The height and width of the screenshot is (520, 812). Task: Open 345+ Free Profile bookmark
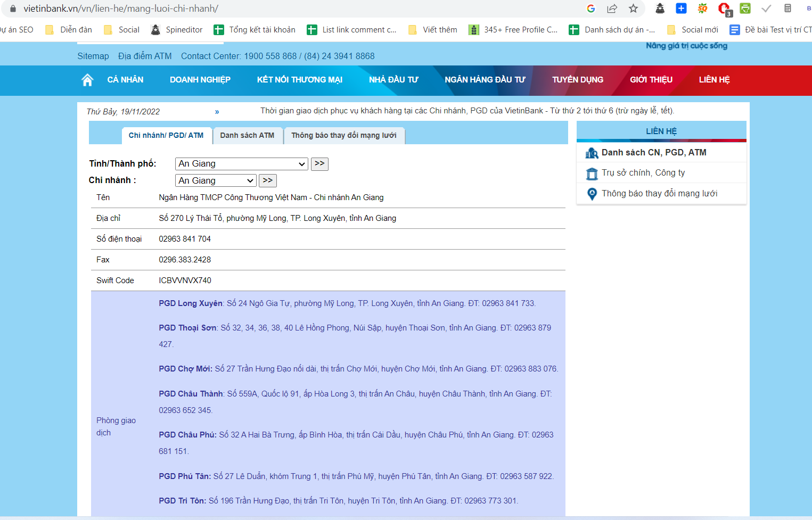(513, 30)
